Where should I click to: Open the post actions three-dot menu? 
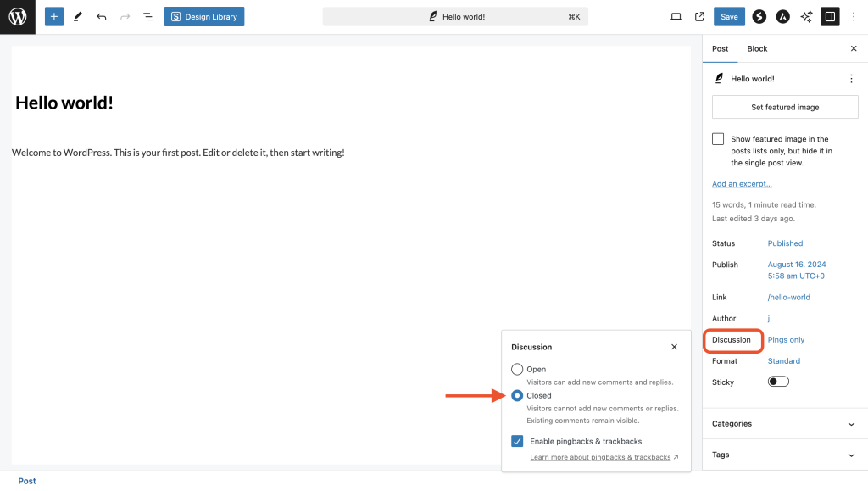(851, 79)
